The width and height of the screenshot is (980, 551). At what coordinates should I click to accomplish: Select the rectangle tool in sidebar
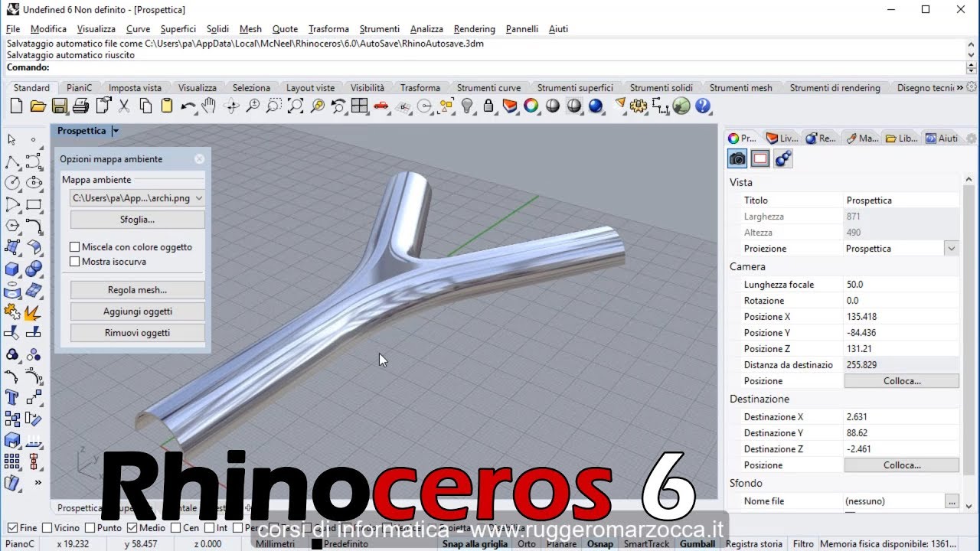[34, 204]
